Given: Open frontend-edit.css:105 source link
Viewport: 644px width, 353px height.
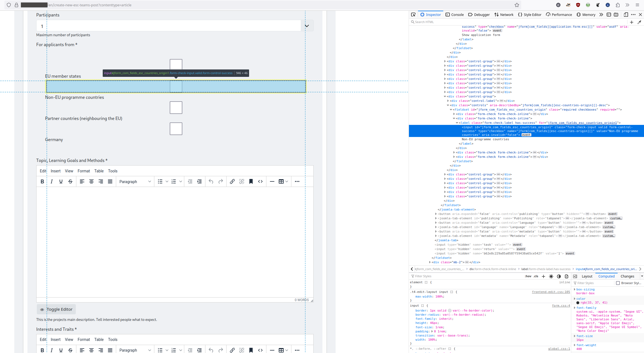Looking at the screenshot, I should 551,292.
